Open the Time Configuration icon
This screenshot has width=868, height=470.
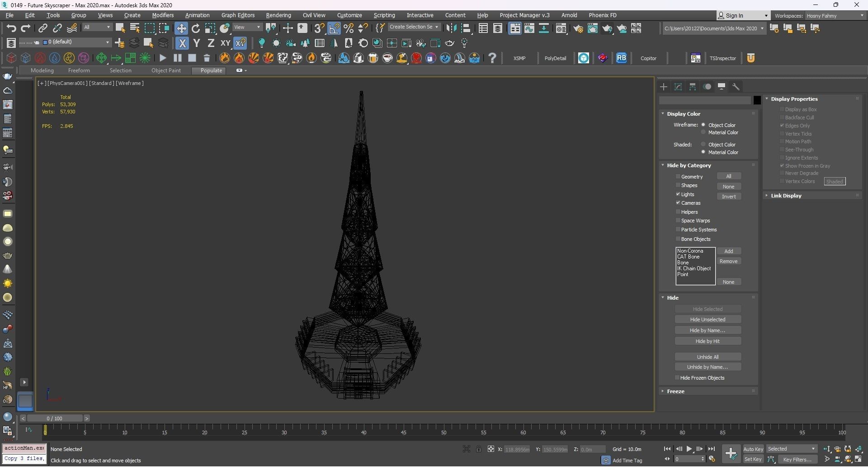click(712, 459)
